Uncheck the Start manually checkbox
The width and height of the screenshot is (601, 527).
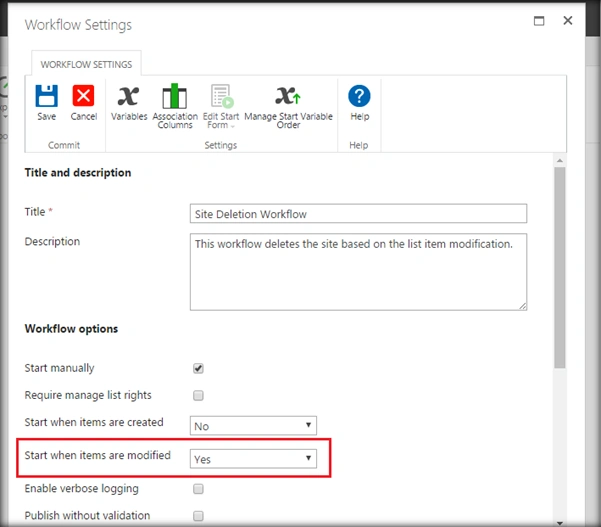(198, 368)
